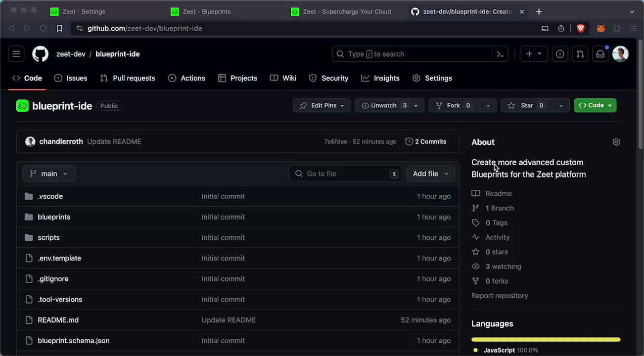Go to the Actions tab
This screenshot has height=356, width=644.
coord(186,78)
